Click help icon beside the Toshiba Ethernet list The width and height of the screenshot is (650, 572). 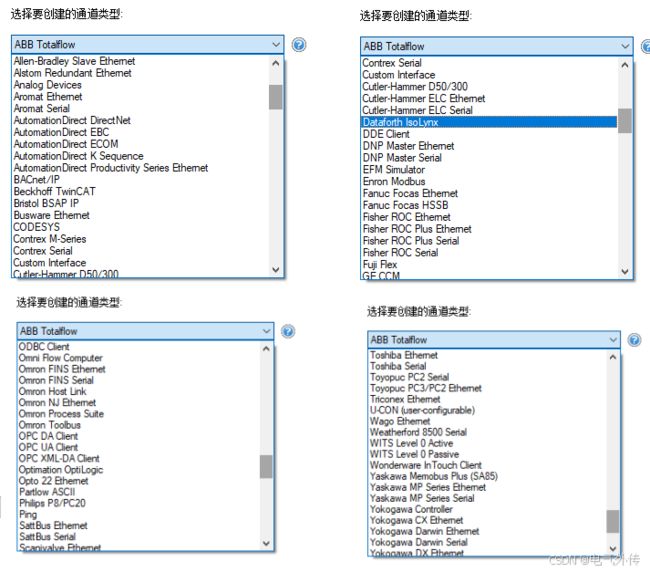(x=634, y=340)
